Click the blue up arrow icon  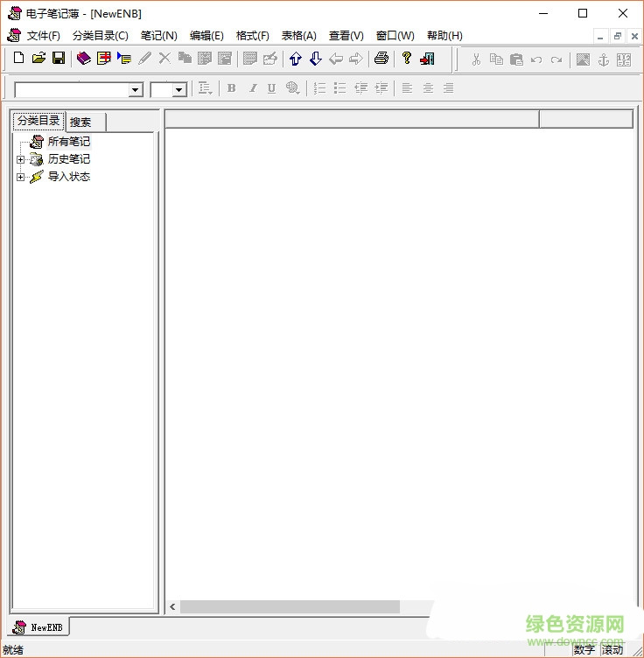[296, 59]
